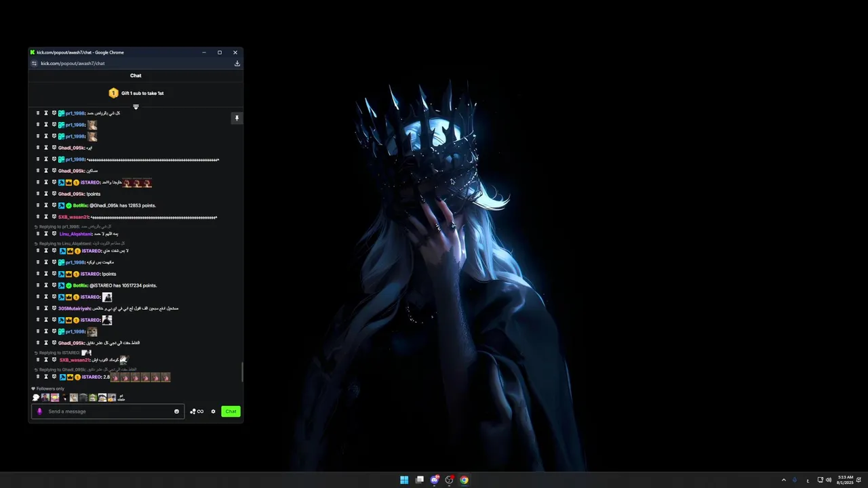
Task: Click the site info icon in the address bar
Action: click(34, 64)
